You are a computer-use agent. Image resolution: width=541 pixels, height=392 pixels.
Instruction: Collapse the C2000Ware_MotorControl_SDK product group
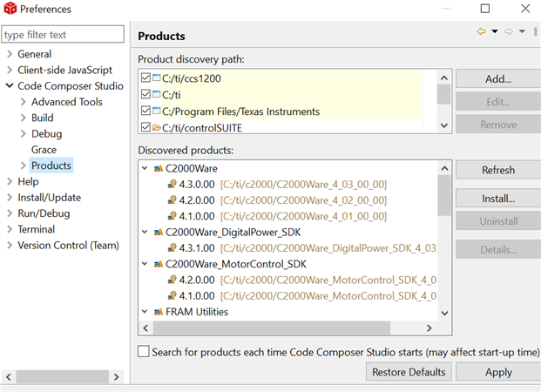coord(145,264)
